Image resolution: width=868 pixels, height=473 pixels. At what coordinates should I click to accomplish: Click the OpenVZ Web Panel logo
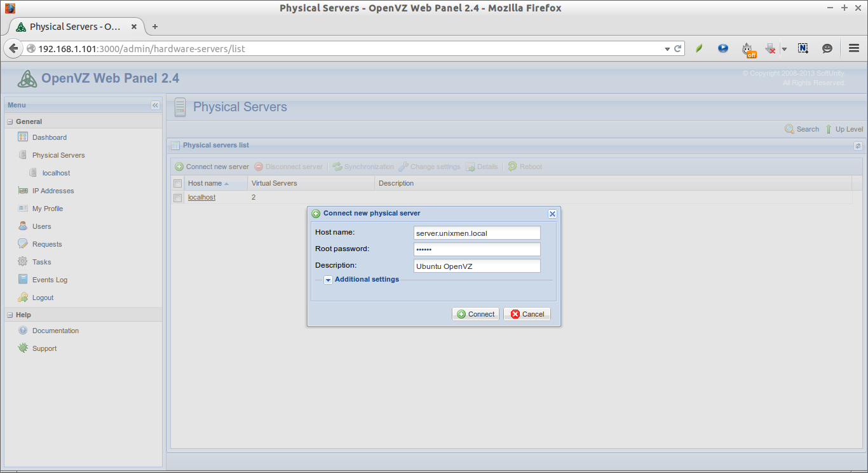(x=27, y=79)
